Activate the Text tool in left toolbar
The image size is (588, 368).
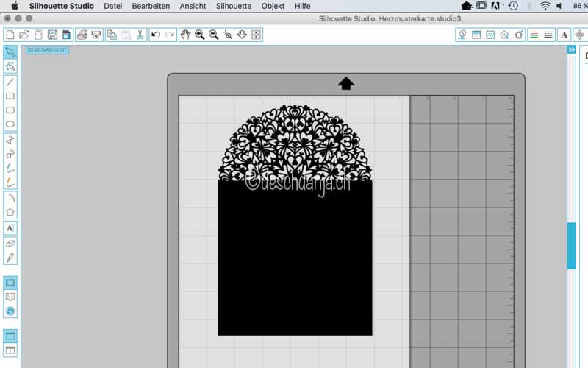pos(10,228)
